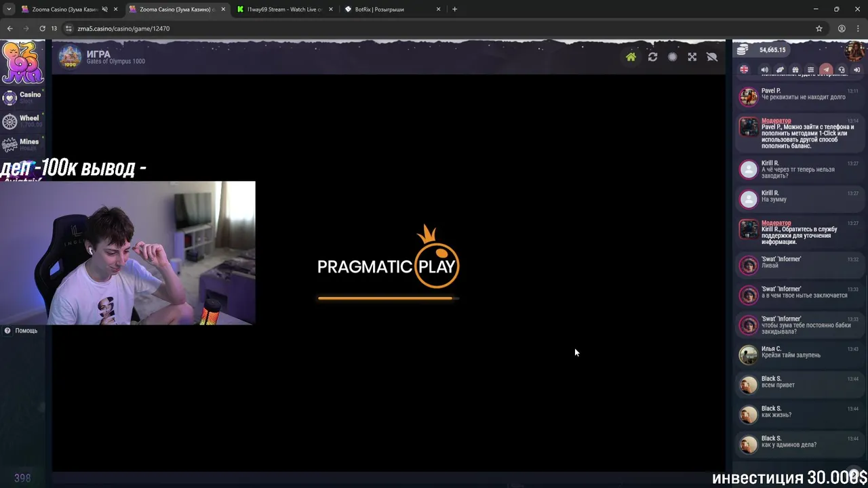Unmute the first Zooma Casino tab via muted icon

pos(104,9)
